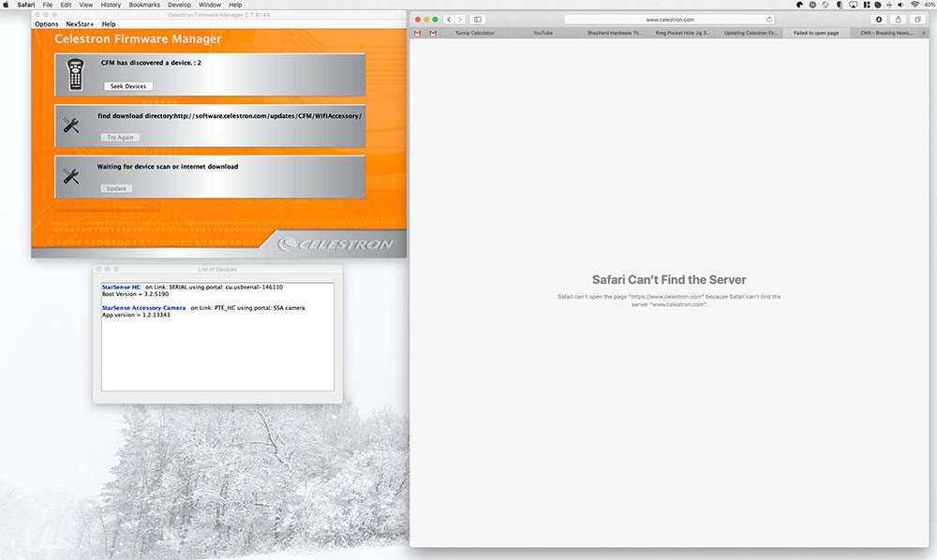Click the handheld controller icon in Firmware Manager
The height and width of the screenshot is (560, 937).
point(75,75)
